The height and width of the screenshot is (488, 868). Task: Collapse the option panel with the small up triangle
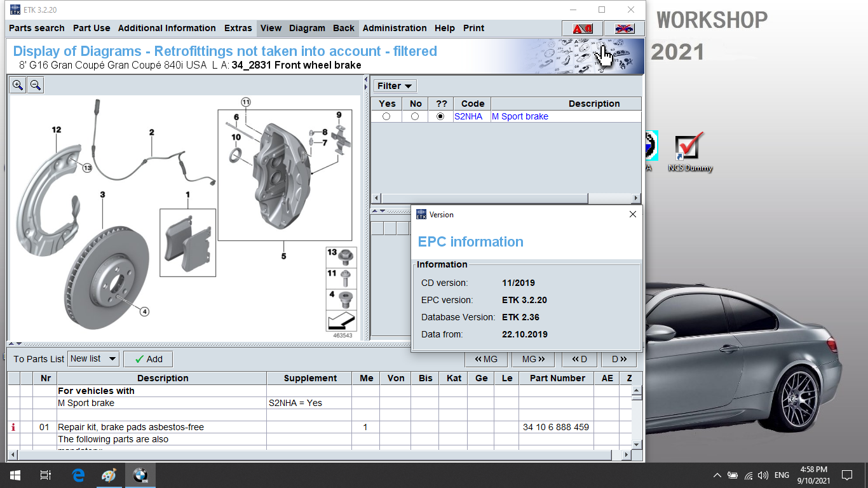point(376,210)
